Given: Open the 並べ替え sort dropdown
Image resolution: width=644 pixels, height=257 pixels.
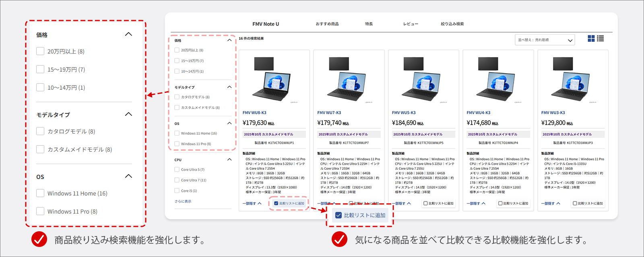Looking at the screenshot, I should pyautogui.click(x=545, y=40).
